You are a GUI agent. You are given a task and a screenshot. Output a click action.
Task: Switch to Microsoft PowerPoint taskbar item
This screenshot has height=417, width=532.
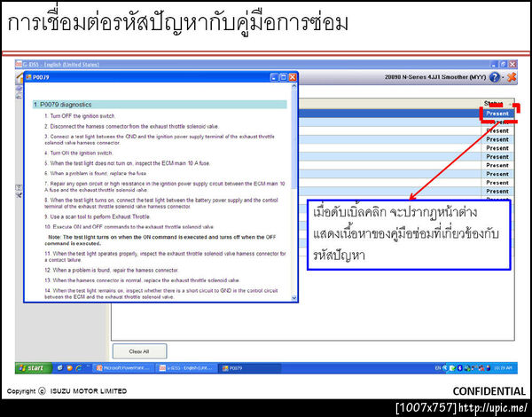[x=123, y=368]
